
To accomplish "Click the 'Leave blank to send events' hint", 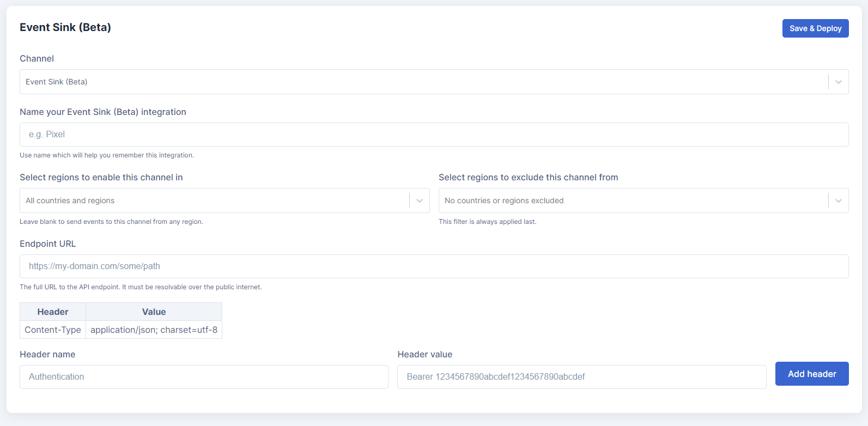I will click(111, 222).
